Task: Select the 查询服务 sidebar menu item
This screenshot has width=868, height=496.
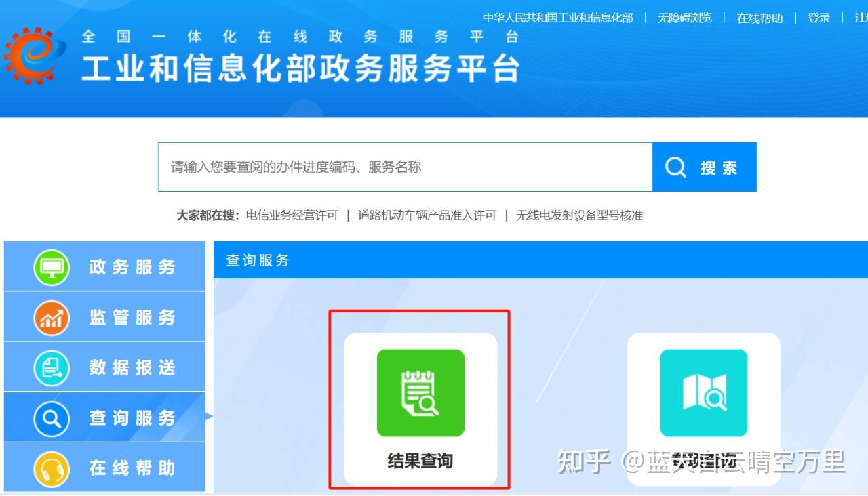Action: point(104,417)
